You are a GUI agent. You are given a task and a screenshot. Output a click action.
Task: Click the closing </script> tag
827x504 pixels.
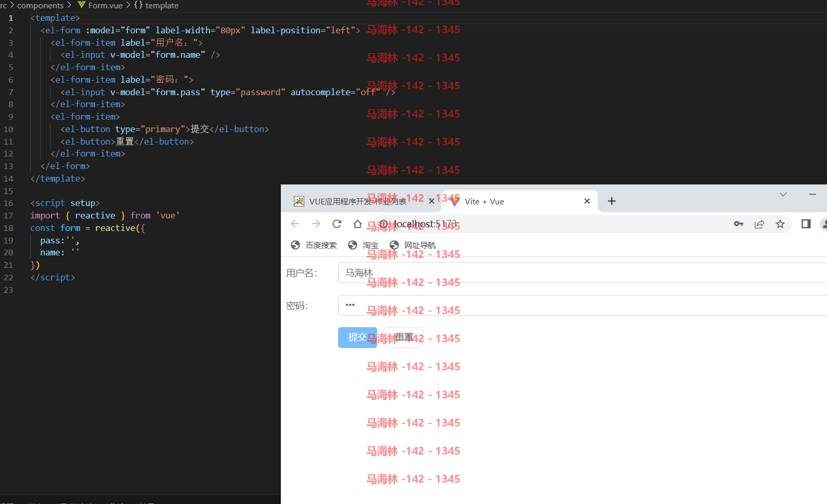tap(53, 277)
